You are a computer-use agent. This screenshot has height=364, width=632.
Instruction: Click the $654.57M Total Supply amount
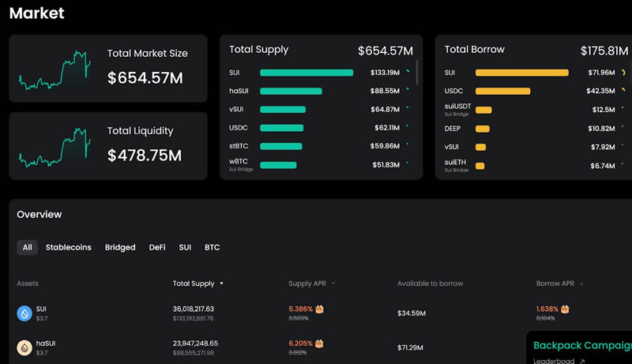tap(386, 51)
